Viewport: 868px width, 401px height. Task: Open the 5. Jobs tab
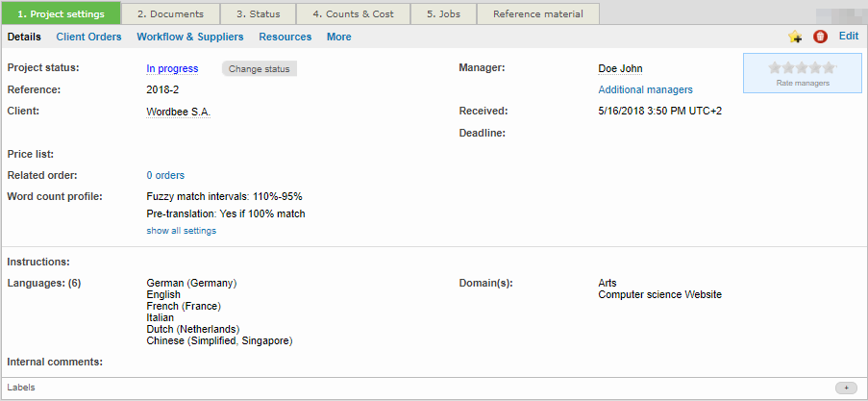pyautogui.click(x=443, y=14)
